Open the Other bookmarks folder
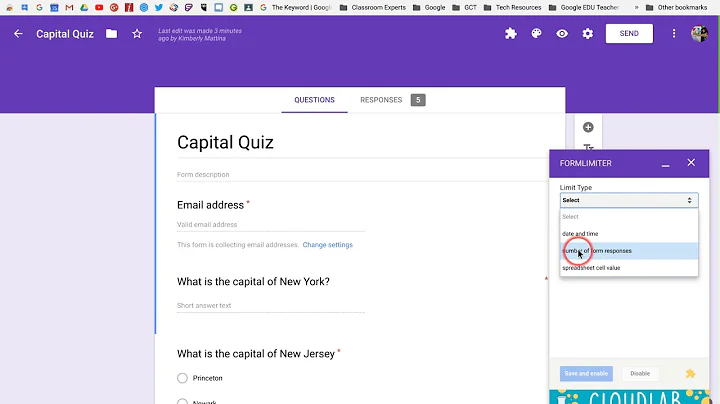 (676, 7)
